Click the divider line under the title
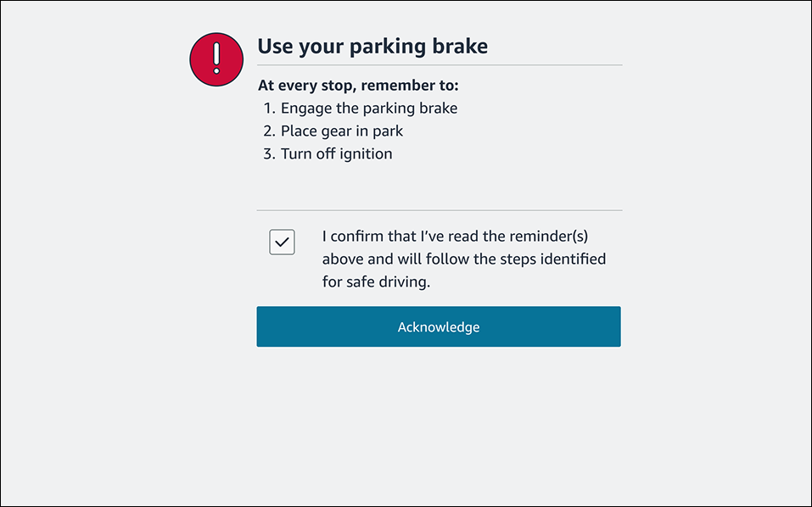Screen dimensions: 812x507 point(439,64)
